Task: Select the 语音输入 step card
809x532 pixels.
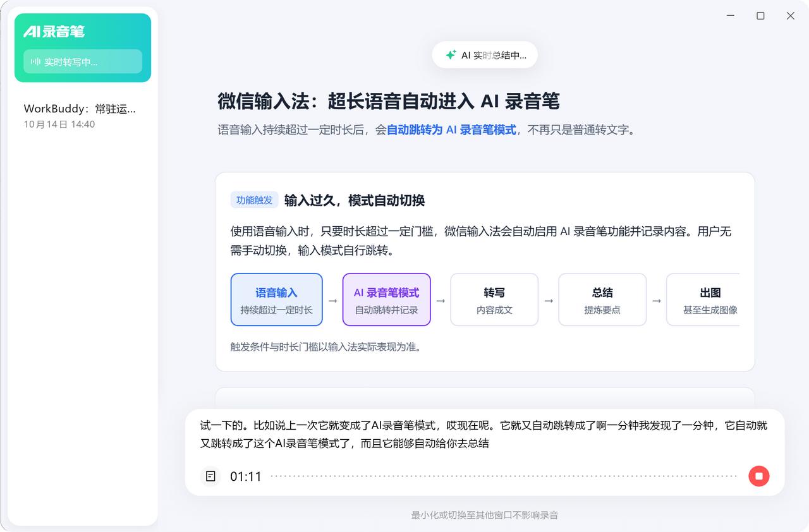Action: 277,299
